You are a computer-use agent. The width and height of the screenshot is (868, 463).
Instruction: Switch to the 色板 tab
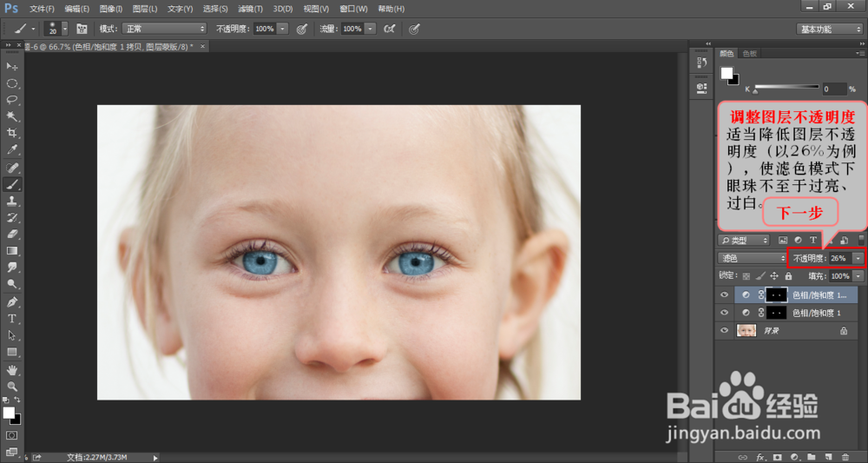tap(750, 54)
